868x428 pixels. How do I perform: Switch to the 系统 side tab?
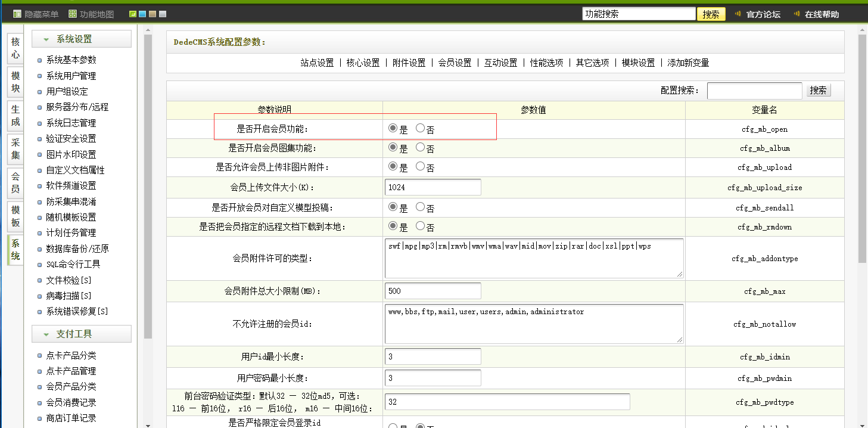click(15, 250)
